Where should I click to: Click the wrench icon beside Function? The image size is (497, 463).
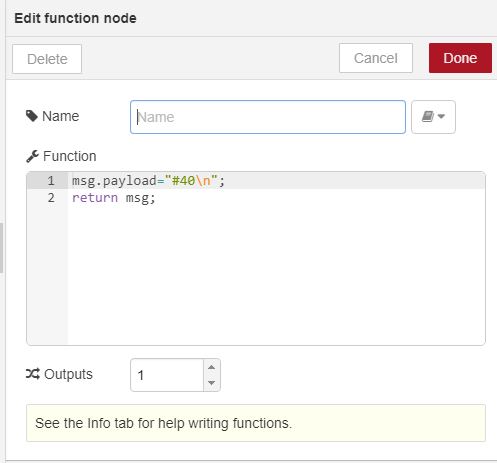pyautogui.click(x=32, y=156)
